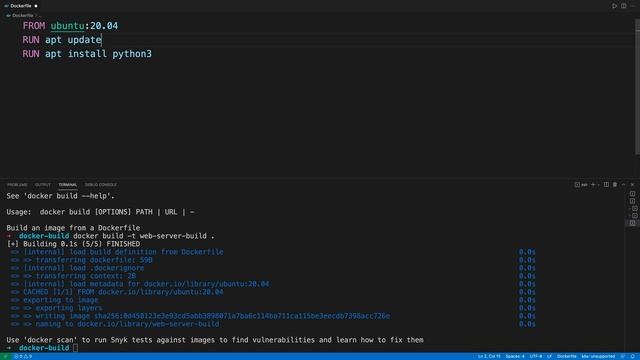Image resolution: width=640 pixels, height=360 pixels.
Task: Click the Ln, Col cursor position indicator
Action: click(489, 356)
